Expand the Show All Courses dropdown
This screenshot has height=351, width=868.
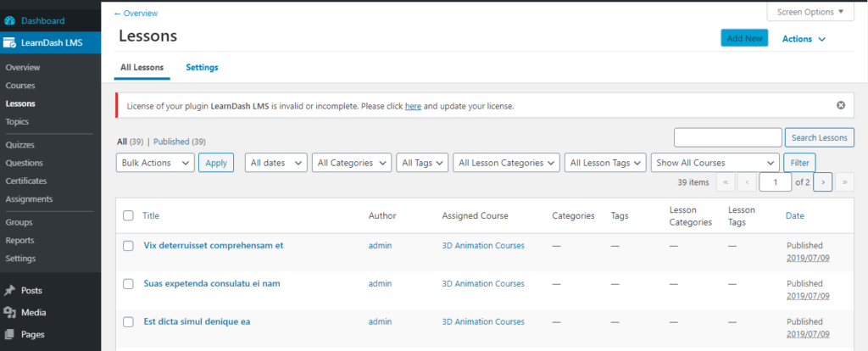[715, 163]
